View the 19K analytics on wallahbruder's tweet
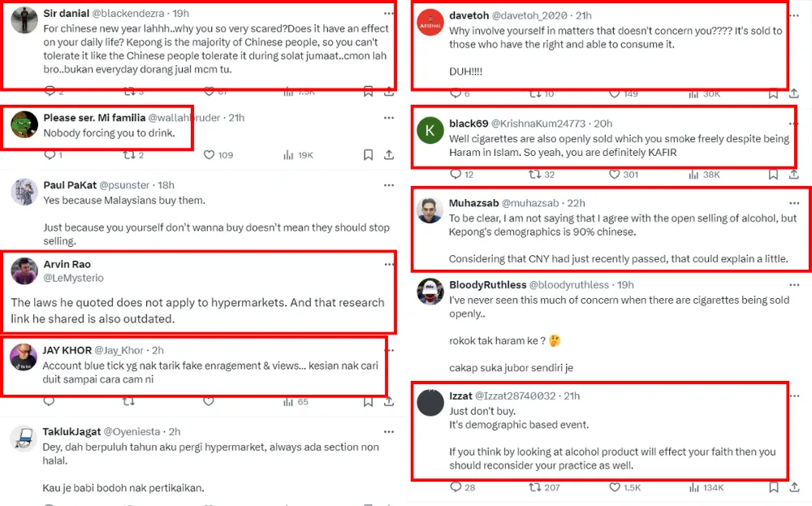This screenshot has width=812, height=506. tap(288, 155)
